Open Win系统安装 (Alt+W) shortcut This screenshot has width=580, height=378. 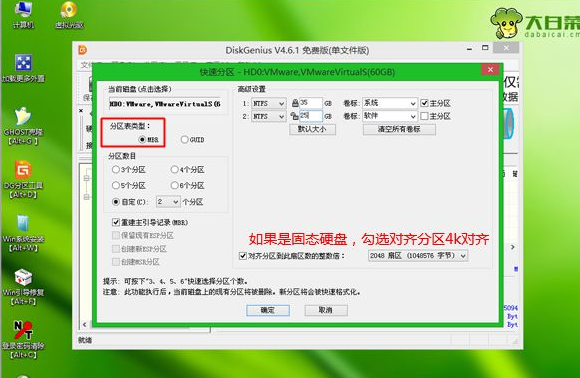point(23,232)
